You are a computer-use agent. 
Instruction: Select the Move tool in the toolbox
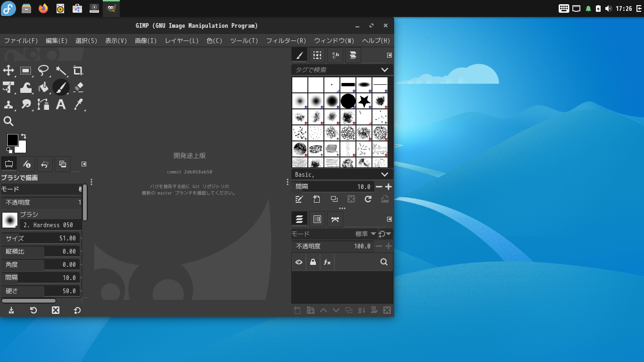click(x=8, y=71)
